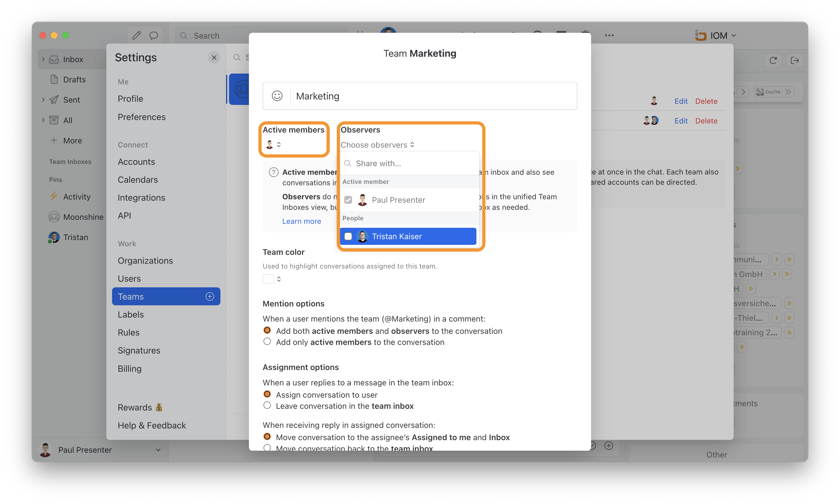Viewport: 840px width, 504px height.
Task: Open Billing settings
Action: 129,369
